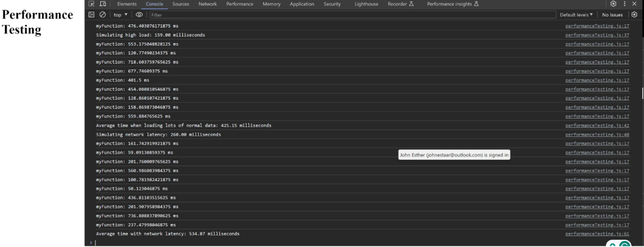644x247 pixels.
Task: Open the top context dropdown
Action: (x=121, y=15)
